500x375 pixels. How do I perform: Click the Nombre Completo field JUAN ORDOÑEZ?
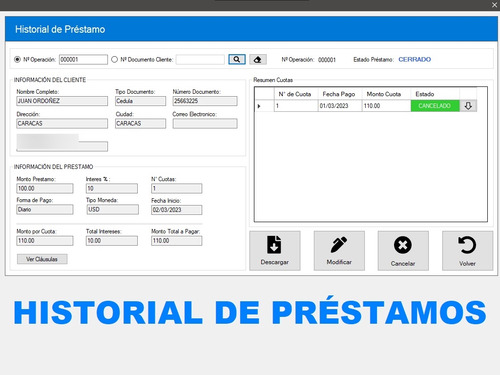(62, 101)
